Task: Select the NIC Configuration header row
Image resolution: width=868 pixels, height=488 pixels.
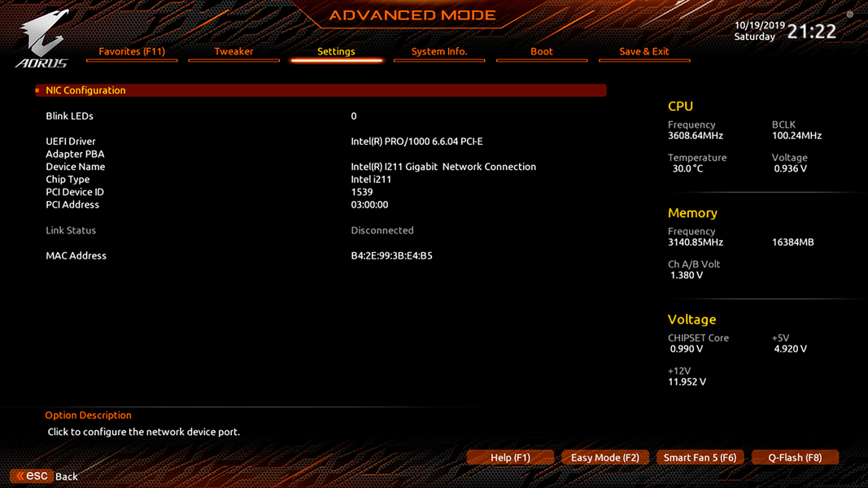Action: [321, 90]
